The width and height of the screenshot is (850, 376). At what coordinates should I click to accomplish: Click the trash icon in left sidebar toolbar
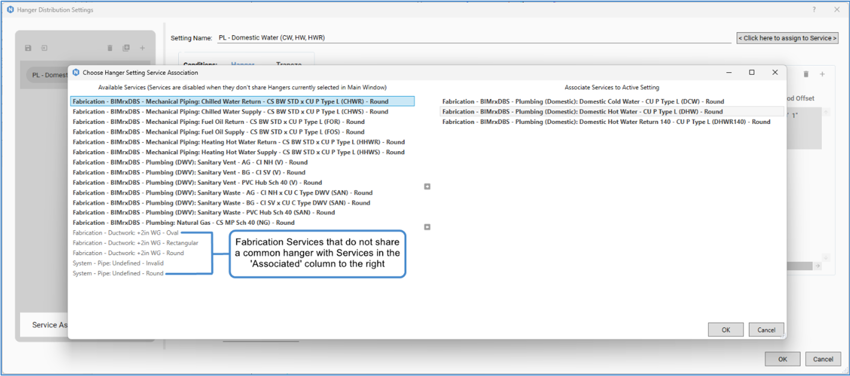pos(110,48)
